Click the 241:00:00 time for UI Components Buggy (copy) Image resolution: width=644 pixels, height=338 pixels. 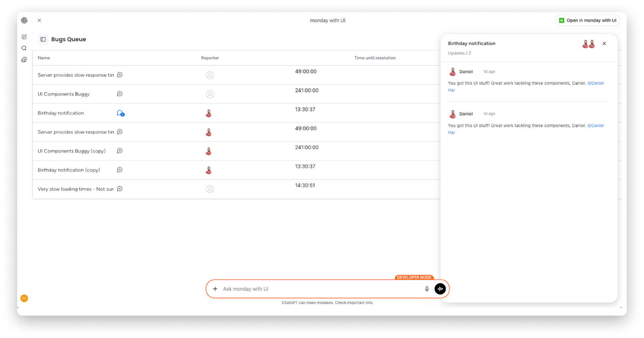307,147
